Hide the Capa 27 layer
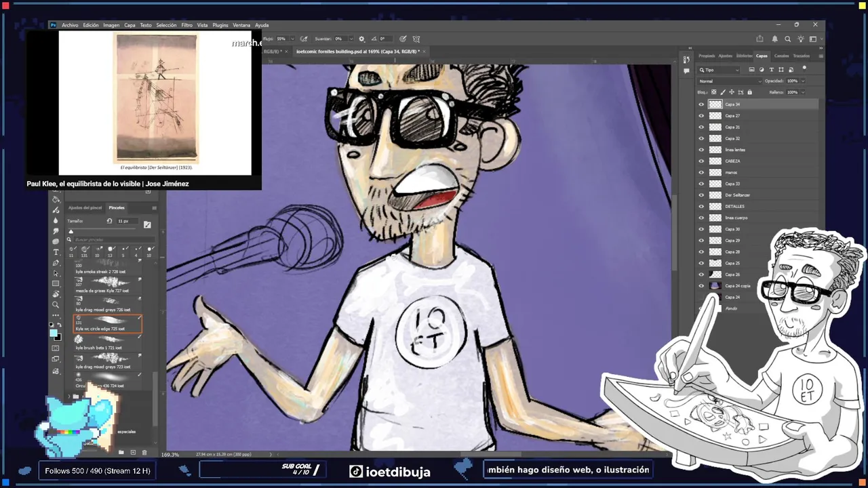 click(701, 116)
